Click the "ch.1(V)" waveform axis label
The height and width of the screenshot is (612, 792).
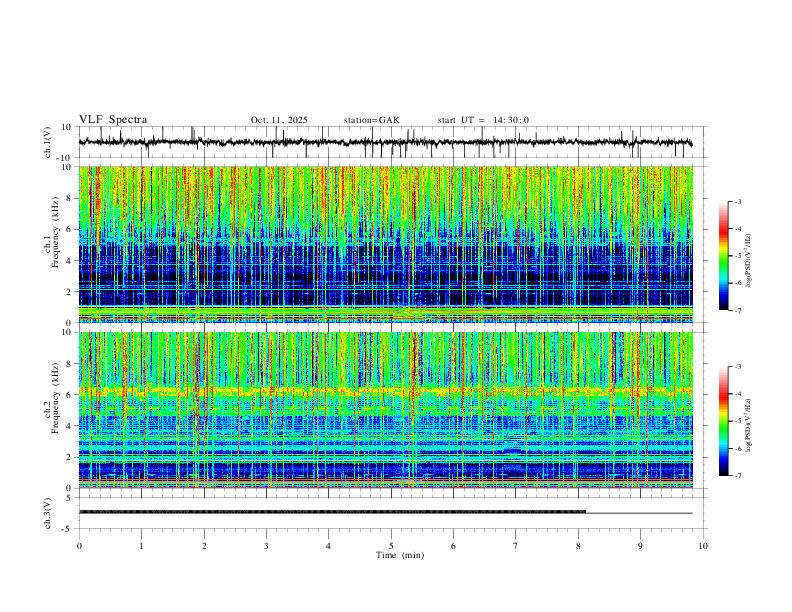click(x=48, y=142)
